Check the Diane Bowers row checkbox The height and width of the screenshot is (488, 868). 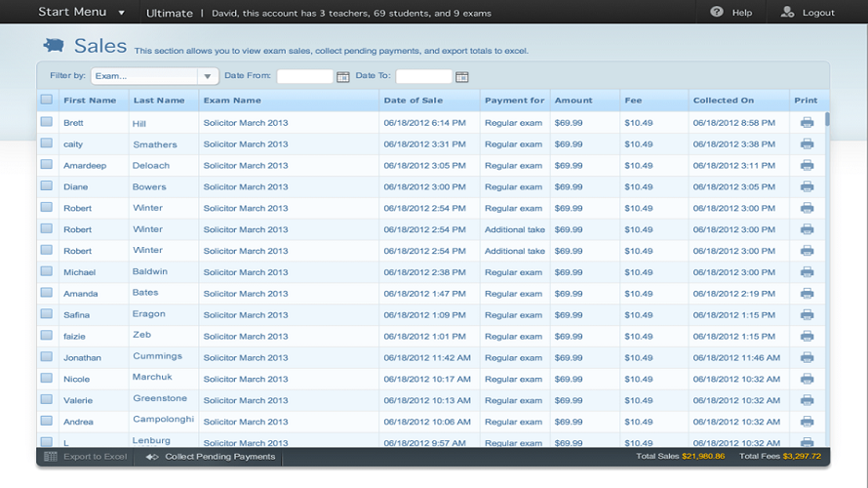click(x=47, y=185)
